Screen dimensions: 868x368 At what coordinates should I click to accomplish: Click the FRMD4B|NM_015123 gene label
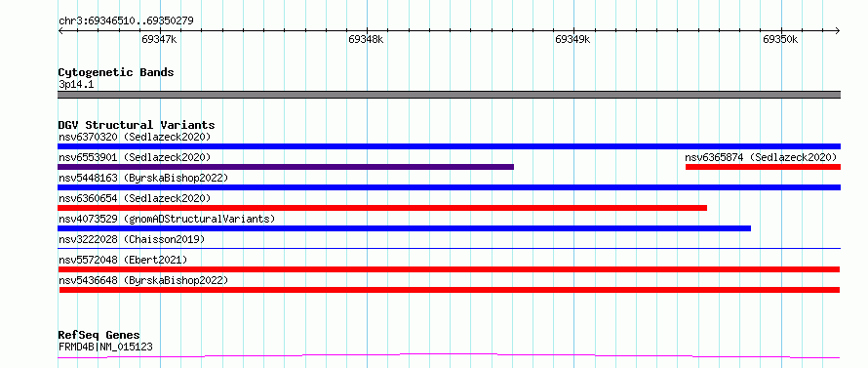(x=105, y=347)
